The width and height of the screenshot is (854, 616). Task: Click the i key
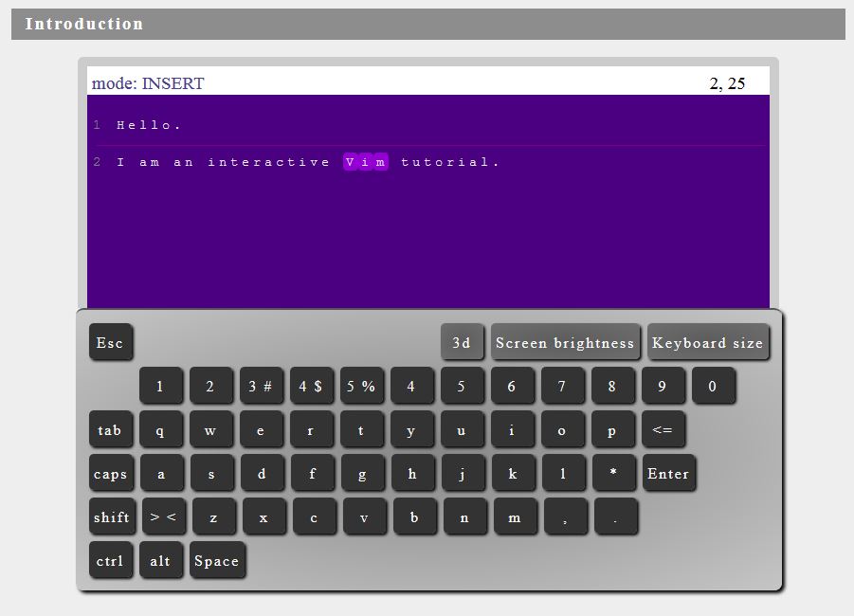[512, 429]
